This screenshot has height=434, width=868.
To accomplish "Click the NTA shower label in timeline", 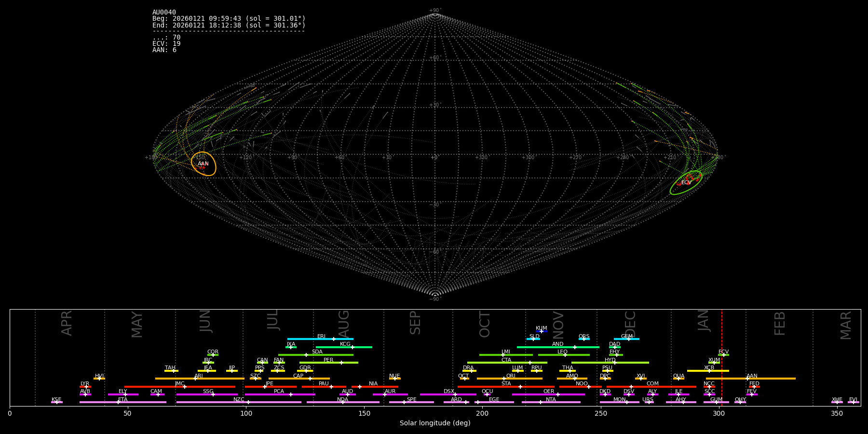I will (551, 400).
